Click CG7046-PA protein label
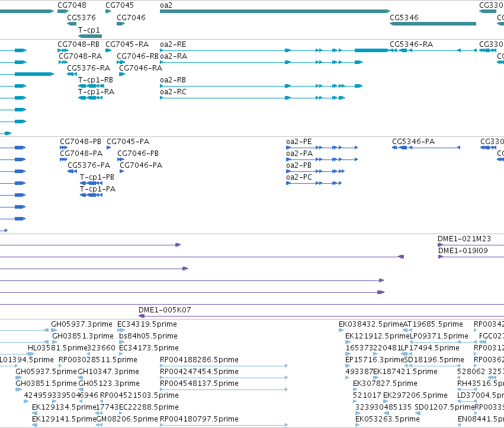The height and width of the screenshot is (428, 504). pos(141,165)
